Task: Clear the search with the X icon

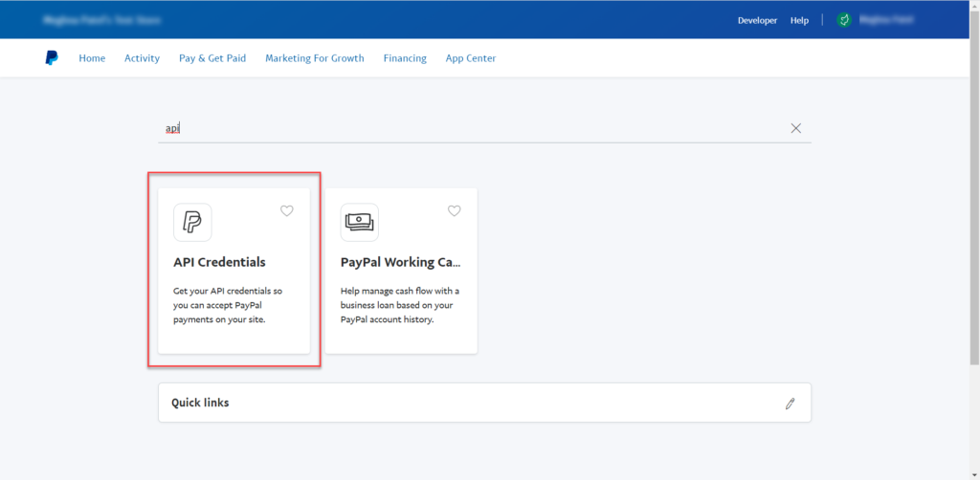Action: pos(795,128)
